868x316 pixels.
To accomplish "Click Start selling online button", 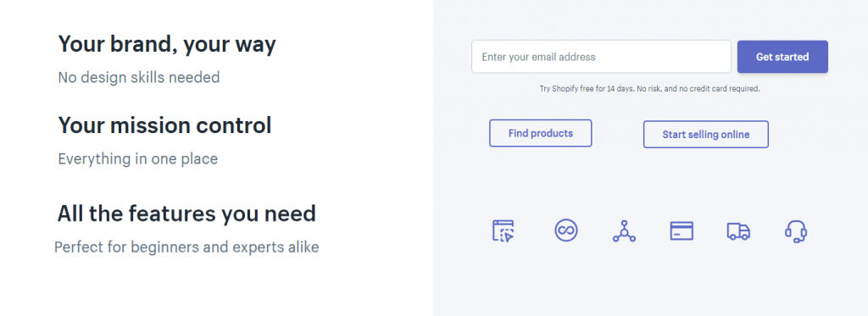I will 706,135.
